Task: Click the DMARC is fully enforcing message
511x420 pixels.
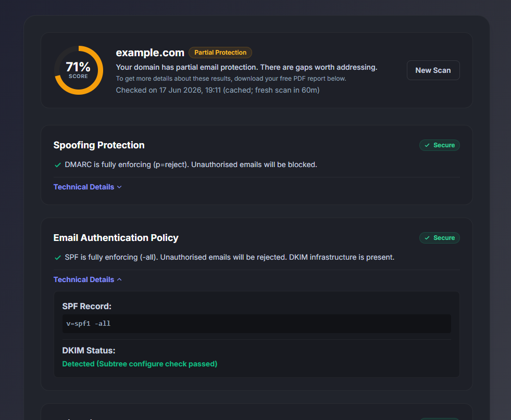Action: pyautogui.click(x=191, y=165)
